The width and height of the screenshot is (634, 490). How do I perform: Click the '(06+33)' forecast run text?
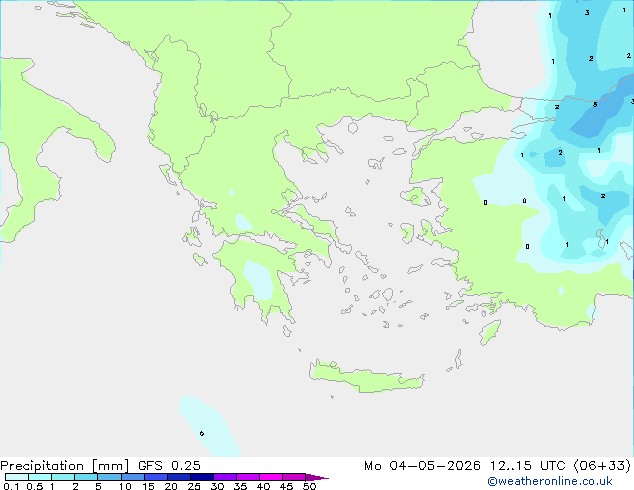pos(602,465)
